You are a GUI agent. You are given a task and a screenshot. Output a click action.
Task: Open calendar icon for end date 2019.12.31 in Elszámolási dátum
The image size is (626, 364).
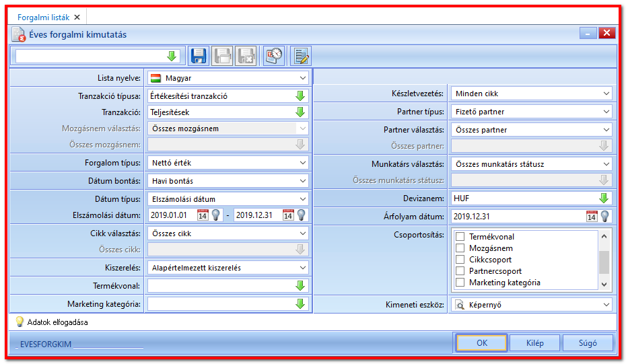click(288, 215)
